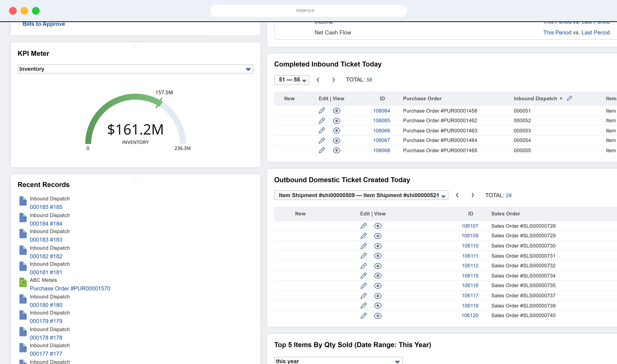Image resolution: width=617 pixels, height=364 pixels.
Task: Go to previous page of outbound tickets
Action: click(x=457, y=195)
